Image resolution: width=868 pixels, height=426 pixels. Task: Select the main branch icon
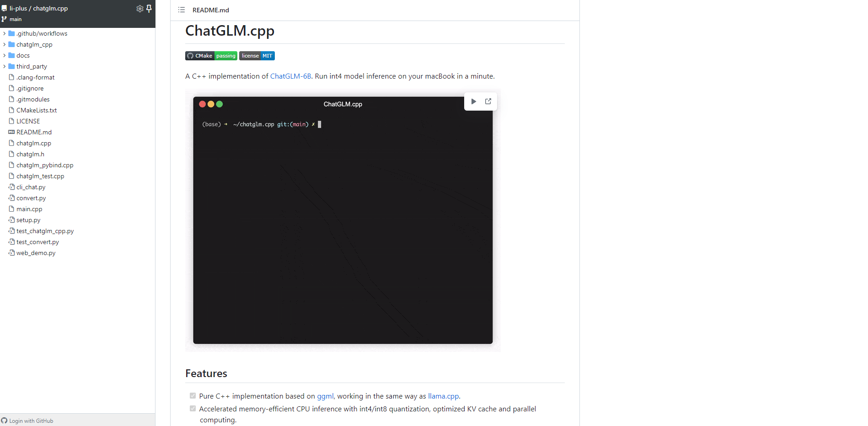[5, 19]
